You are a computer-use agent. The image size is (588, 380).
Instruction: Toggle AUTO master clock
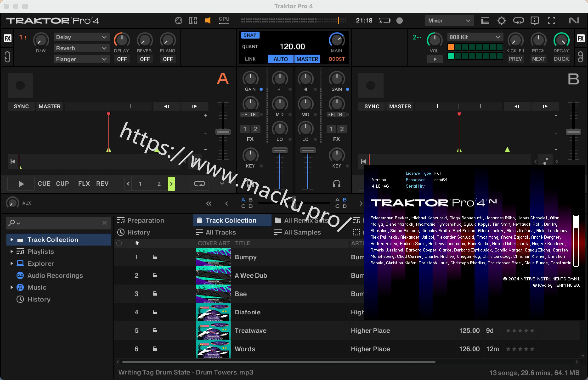click(280, 59)
